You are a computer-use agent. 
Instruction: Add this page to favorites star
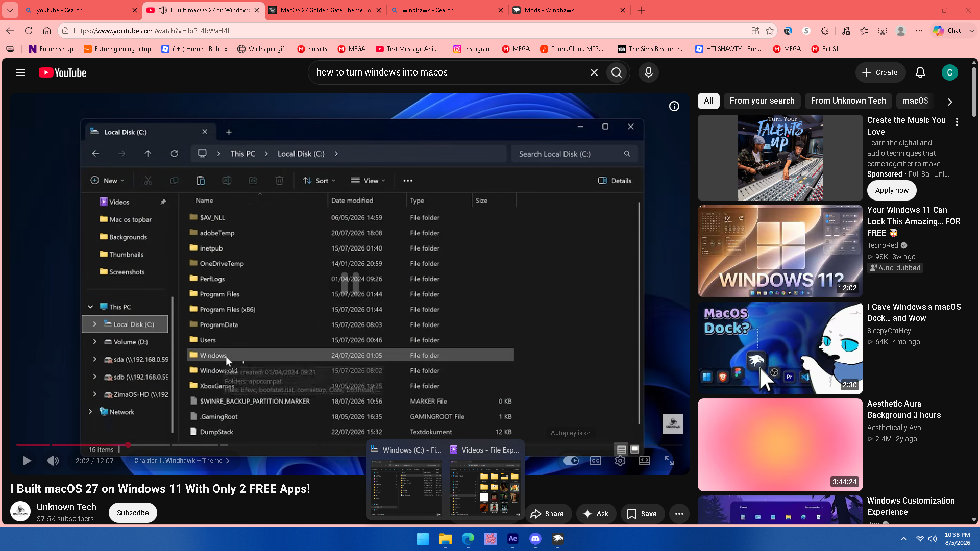coord(770,31)
